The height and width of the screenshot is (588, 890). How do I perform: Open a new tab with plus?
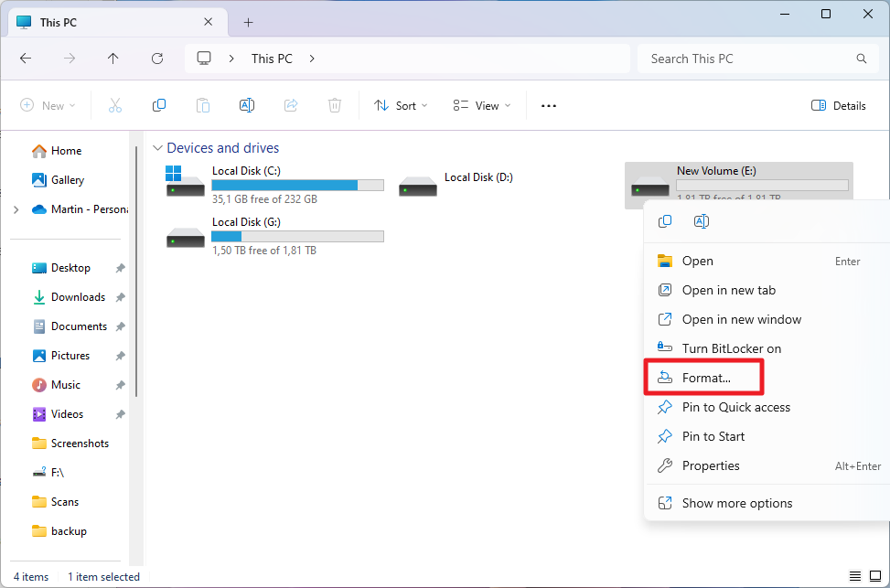pos(248,23)
